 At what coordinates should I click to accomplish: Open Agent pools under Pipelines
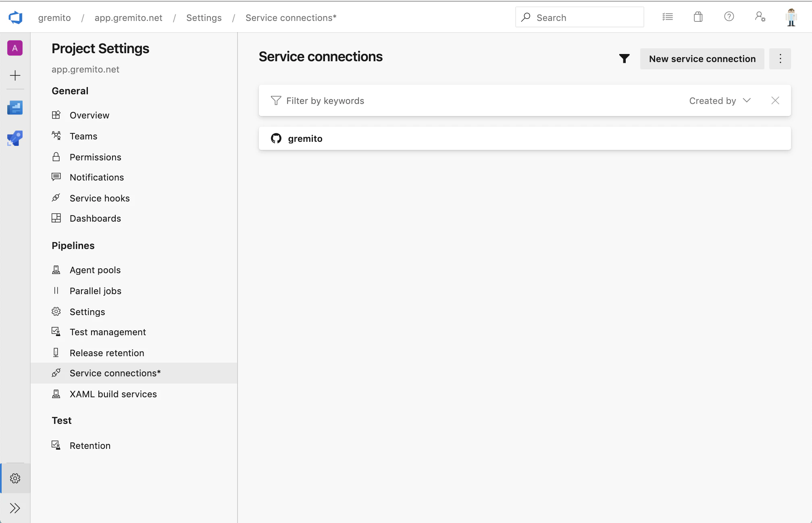(x=134, y=270)
